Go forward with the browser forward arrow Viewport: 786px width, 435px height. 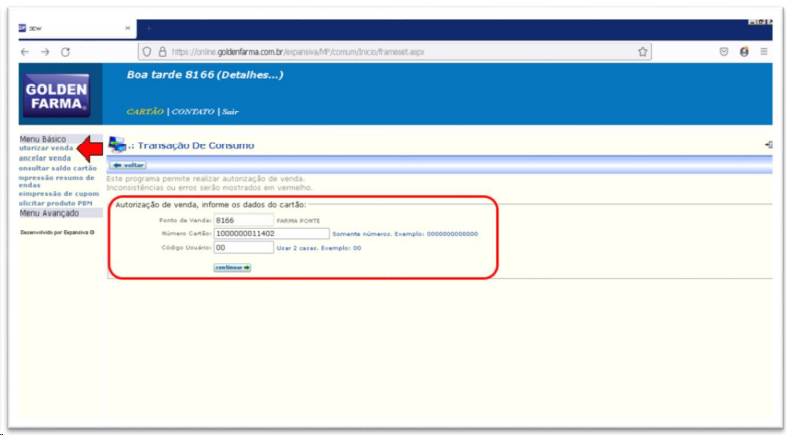pyautogui.click(x=45, y=52)
